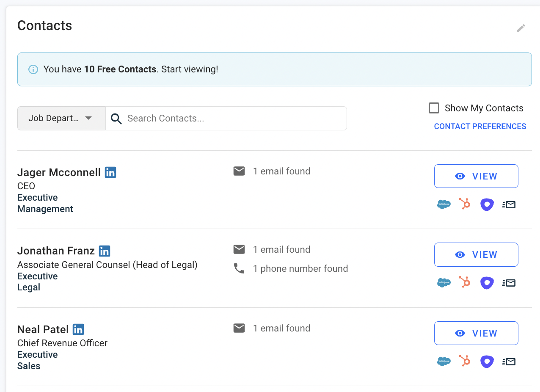Click the pencil edit icon for Contacts
This screenshot has height=392, width=540.
(521, 28)
